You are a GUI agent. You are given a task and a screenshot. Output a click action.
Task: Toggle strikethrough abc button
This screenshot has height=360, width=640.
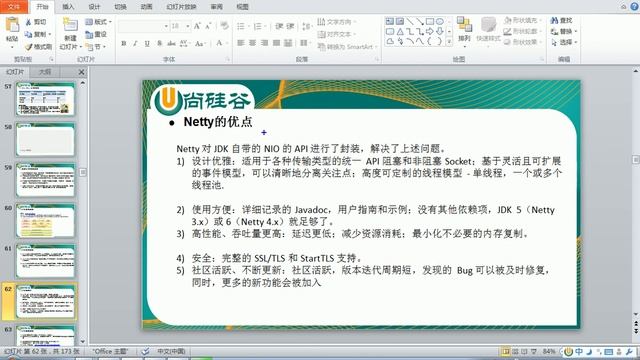pos(171,43)
